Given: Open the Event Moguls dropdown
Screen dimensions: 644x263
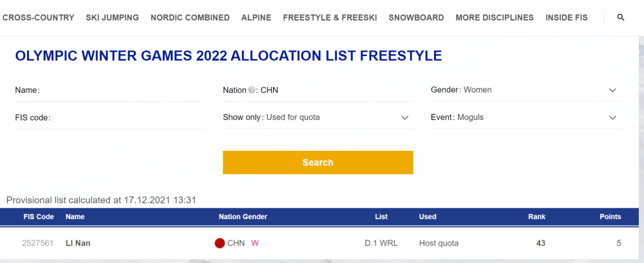Looking at the screenshot, I should point(526,117).
